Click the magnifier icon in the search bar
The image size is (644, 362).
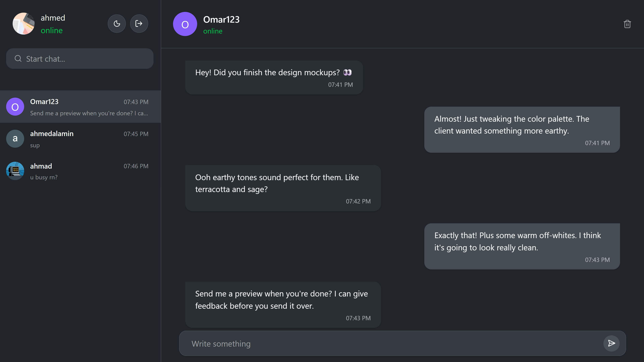[18, 58]
